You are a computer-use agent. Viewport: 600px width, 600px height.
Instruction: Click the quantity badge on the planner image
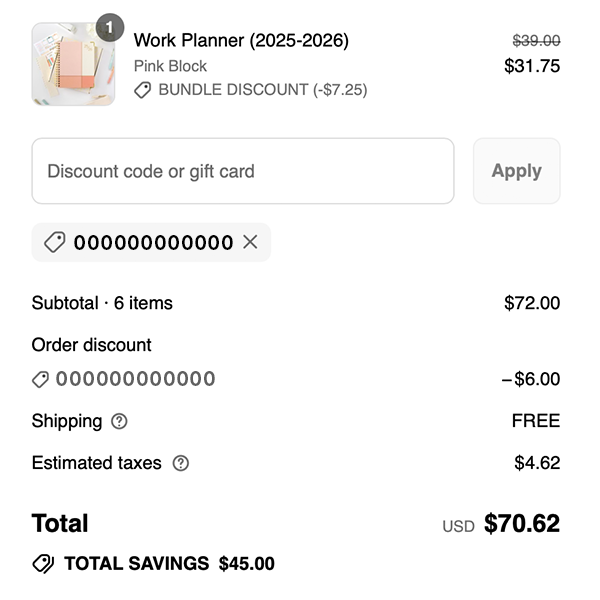point(109,27)
